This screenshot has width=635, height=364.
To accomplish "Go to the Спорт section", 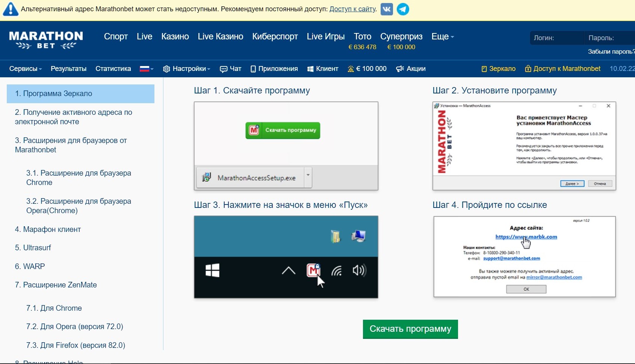I will tap(116, 36).
